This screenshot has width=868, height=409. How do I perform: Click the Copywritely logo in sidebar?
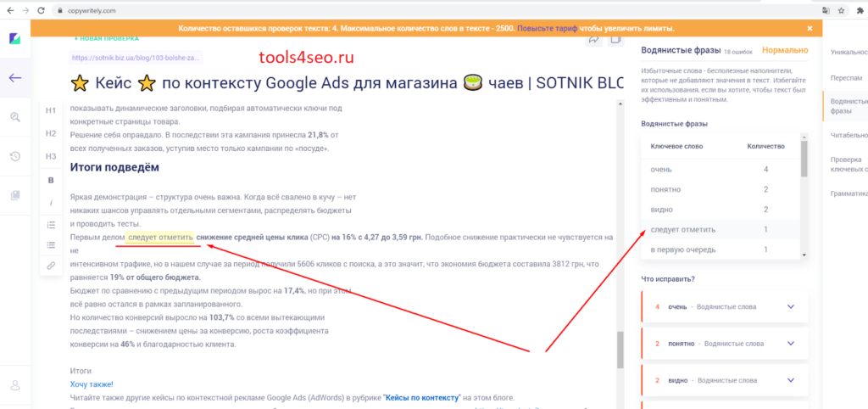(x=15, y=39)
